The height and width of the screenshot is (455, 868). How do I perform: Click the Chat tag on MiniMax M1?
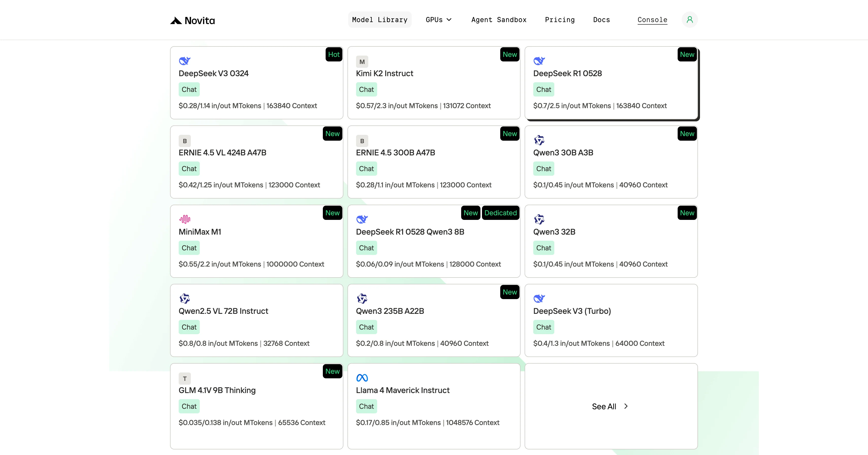pos(189,248)
